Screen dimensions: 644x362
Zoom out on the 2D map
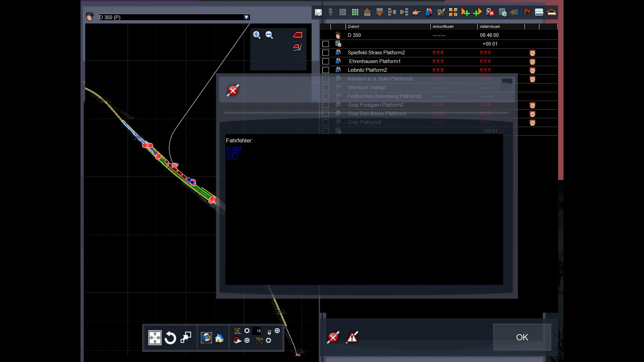269,35
